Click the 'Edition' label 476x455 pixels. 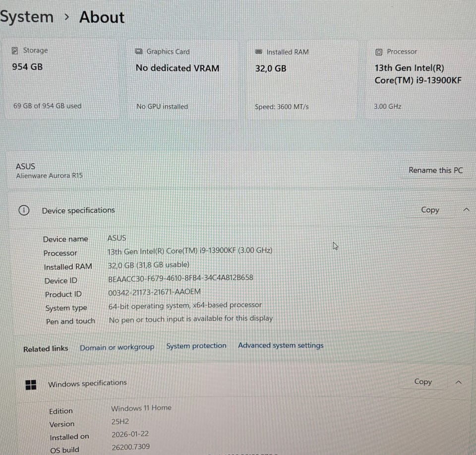click(60, 411)
